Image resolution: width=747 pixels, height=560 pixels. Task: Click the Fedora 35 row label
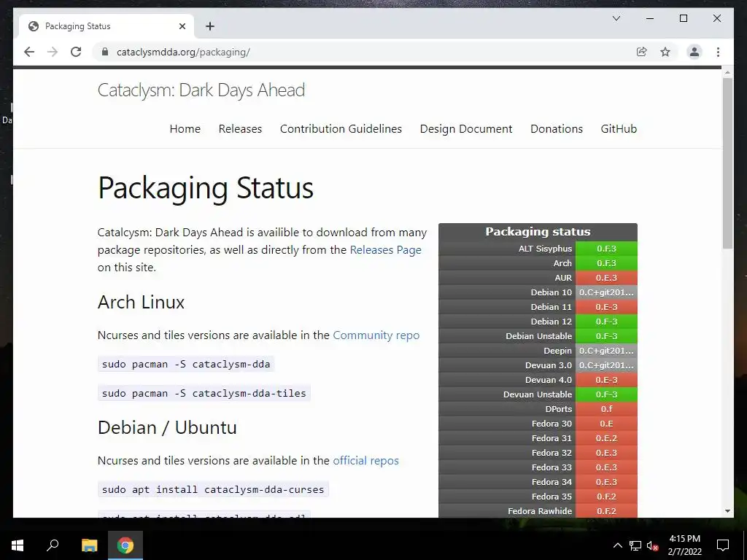tap(551, 497)
